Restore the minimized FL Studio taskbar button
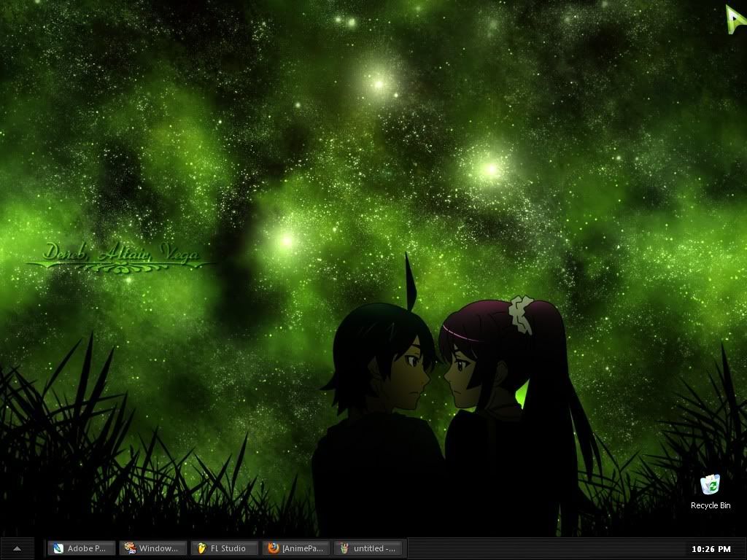This screenshot has width=747, height=560. (225, 548)
